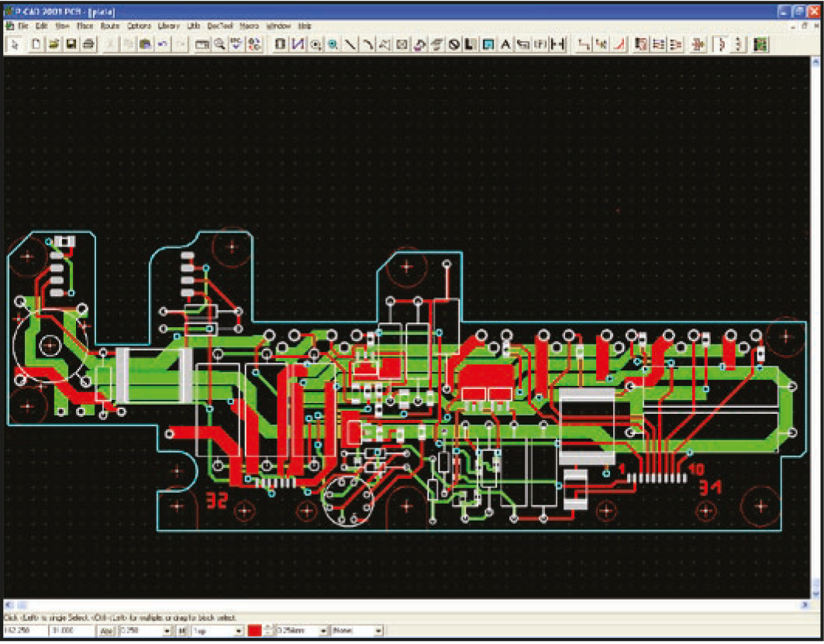824x644 pixels.
Task: Expand the grid size dropdown
Action: [168, 632]
